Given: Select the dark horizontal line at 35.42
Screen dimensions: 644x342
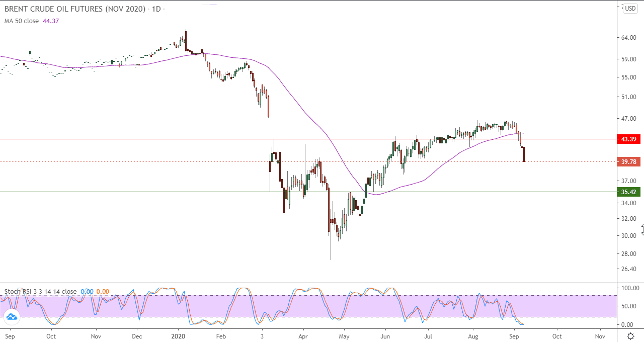Looking at the screenshot, I should [308, 192].
